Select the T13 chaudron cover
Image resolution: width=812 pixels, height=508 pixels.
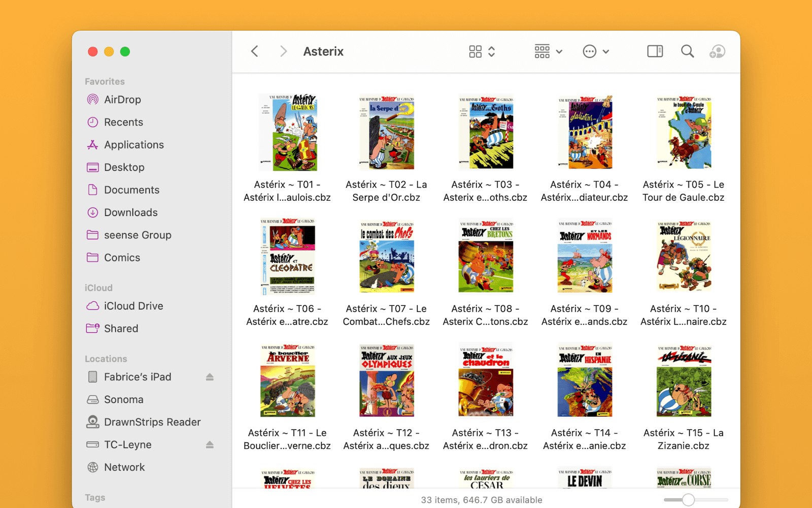tap(486, 380)
